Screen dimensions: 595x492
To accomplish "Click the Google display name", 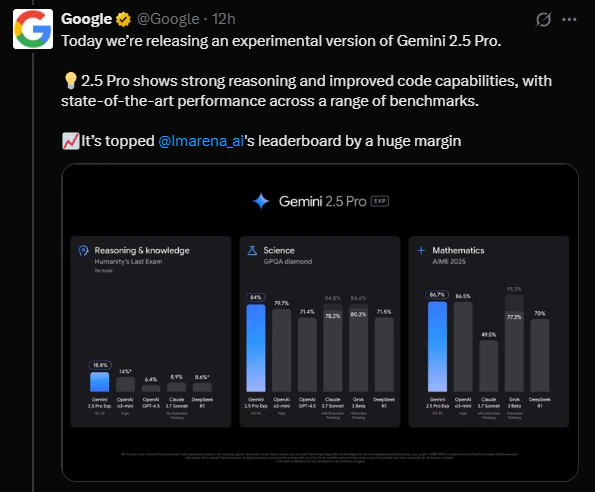I will (x=87, y=19).
